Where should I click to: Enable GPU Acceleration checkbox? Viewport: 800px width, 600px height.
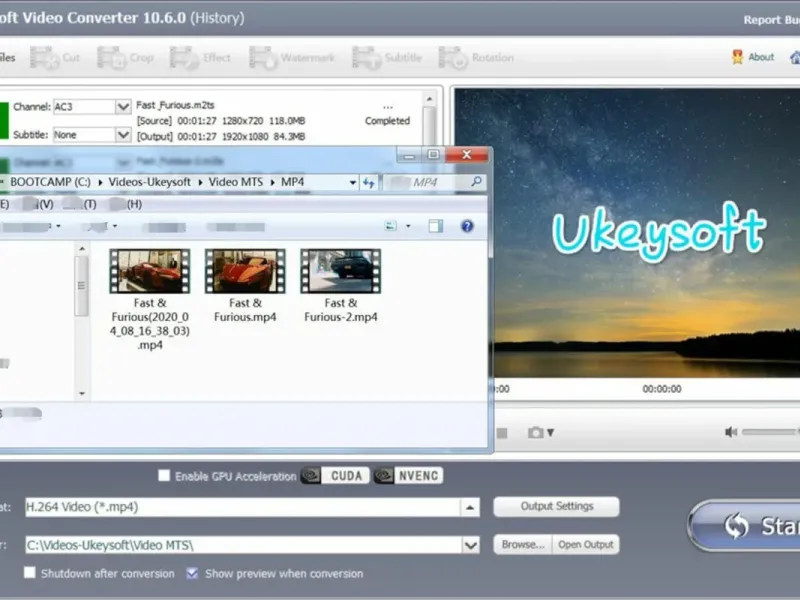(x=164, y=476)
